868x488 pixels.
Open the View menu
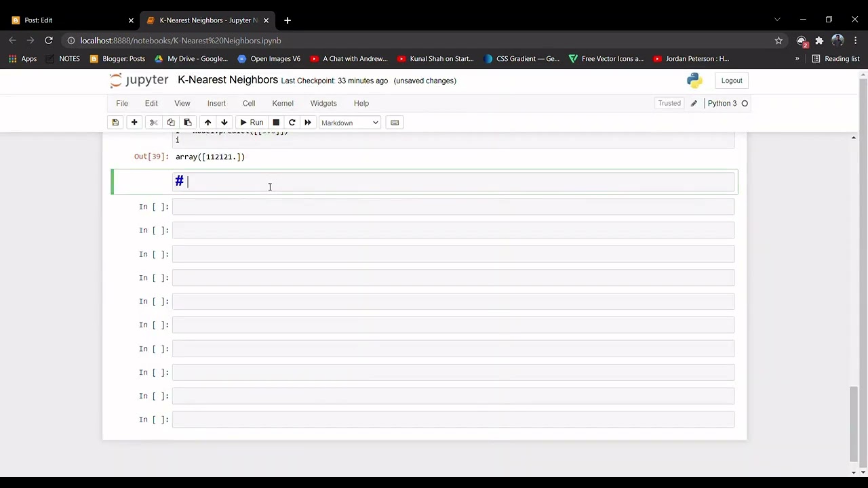[x=182, y=103]
